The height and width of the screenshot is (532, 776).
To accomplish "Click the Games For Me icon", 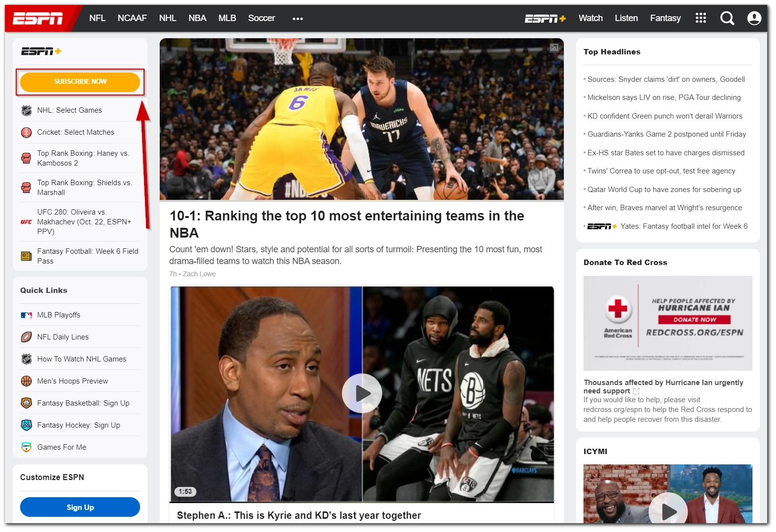I will (x=26, y=447).
